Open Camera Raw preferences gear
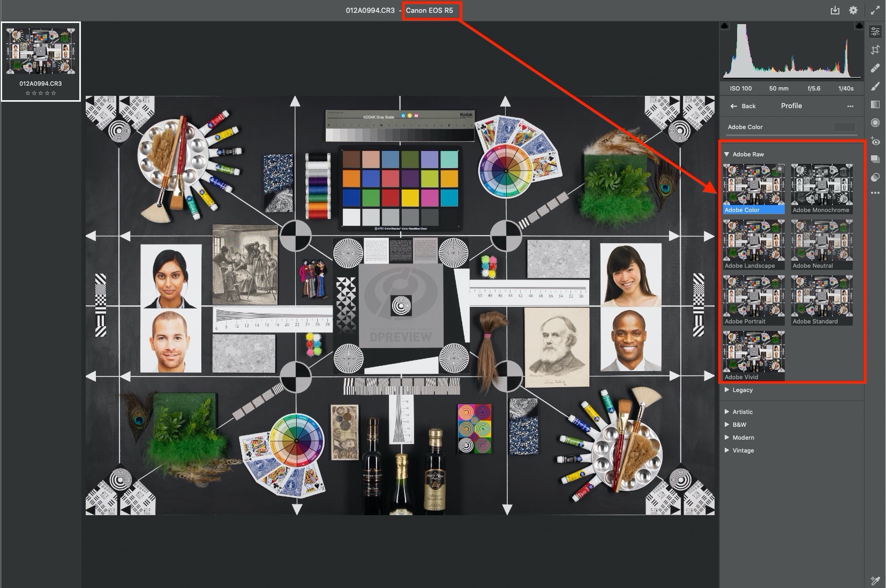 click(x=853, y=10)
